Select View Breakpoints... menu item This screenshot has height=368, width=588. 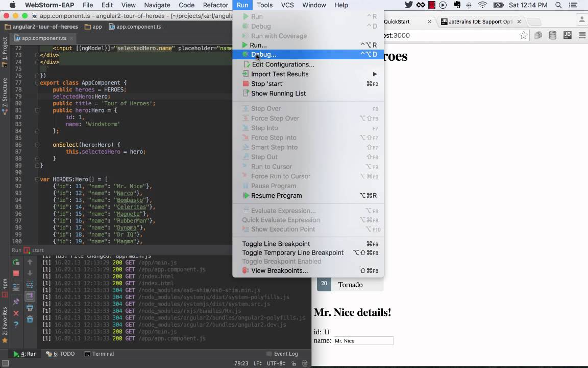click(308, 270)
